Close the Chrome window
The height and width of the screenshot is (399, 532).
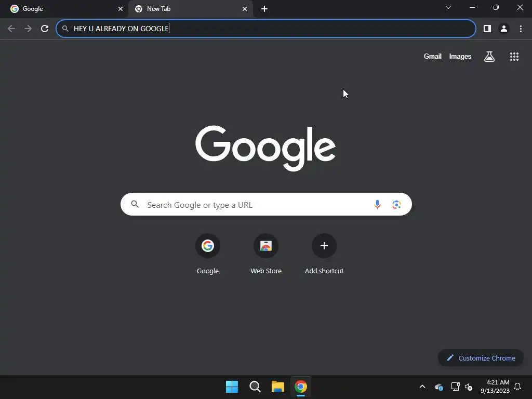pyautogui.click(x=520, y=7)
